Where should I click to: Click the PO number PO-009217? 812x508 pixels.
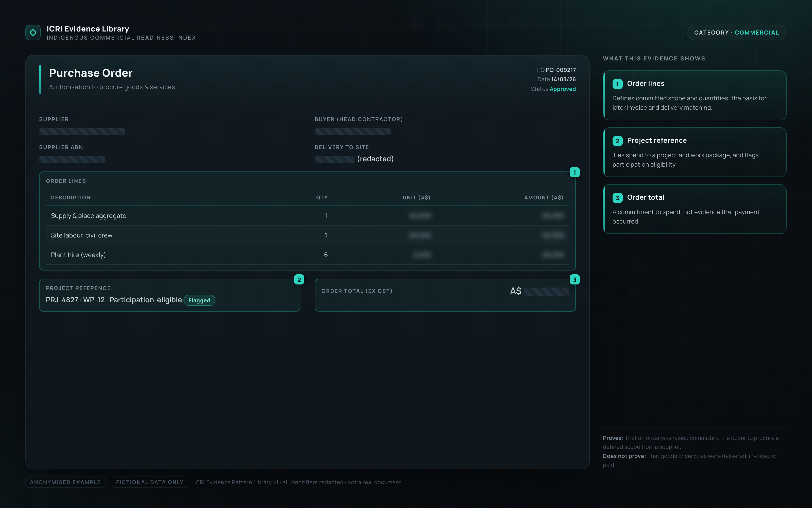point(561,70)
